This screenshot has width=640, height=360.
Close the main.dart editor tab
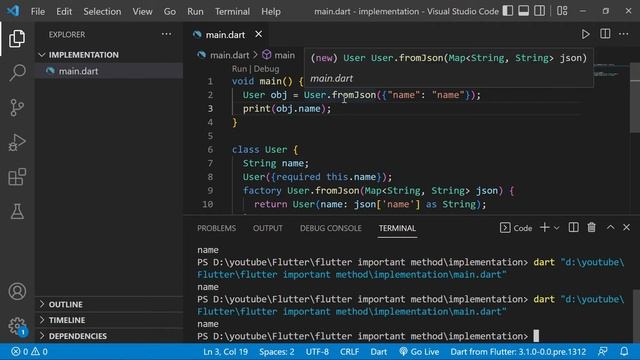tap(258, 34)
